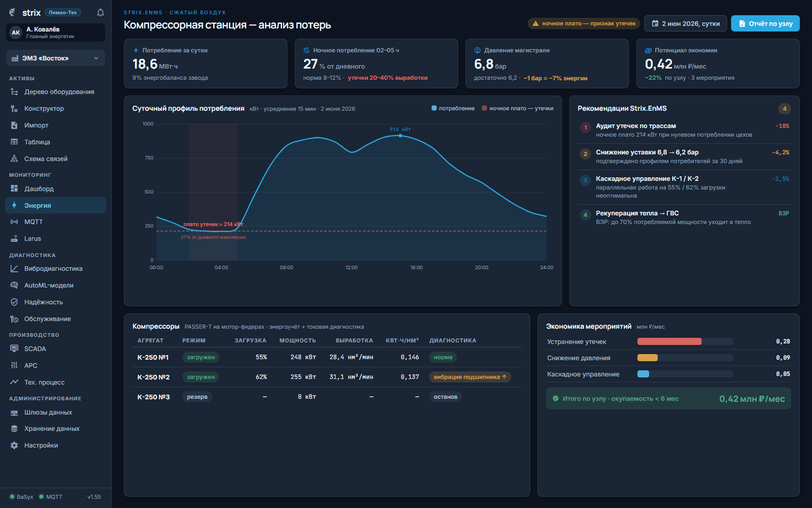812x508 pixels.
Task: Click the calendar icon in date picker
Action: point(655,23)
